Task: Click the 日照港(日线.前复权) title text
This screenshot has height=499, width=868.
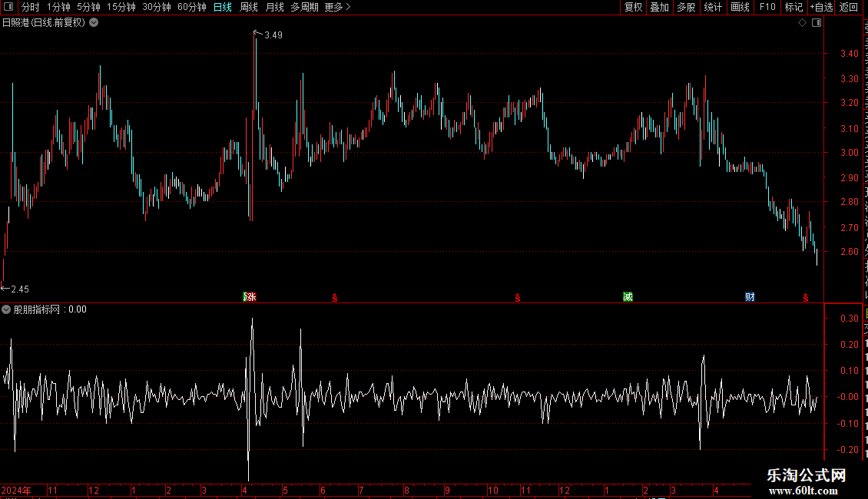Action: 44,23
